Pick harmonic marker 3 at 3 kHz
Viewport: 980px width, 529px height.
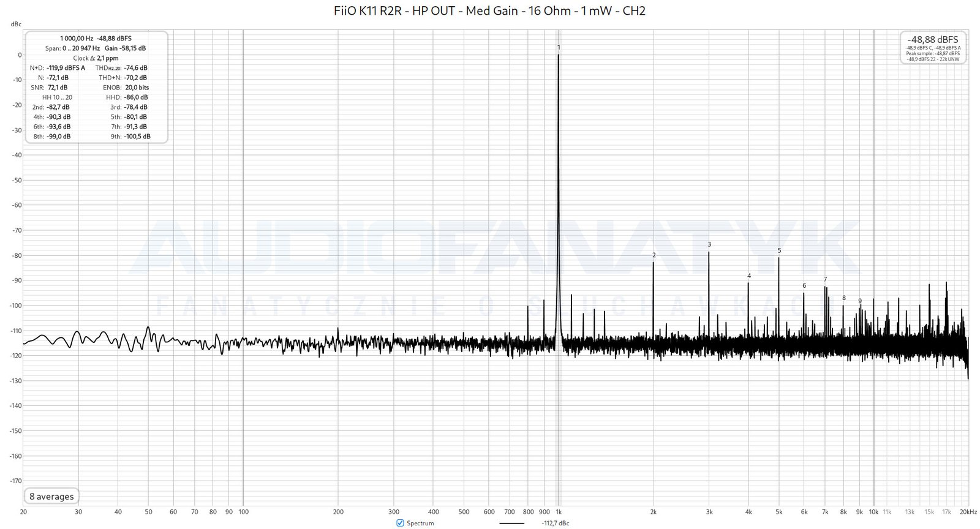(709, 244)
